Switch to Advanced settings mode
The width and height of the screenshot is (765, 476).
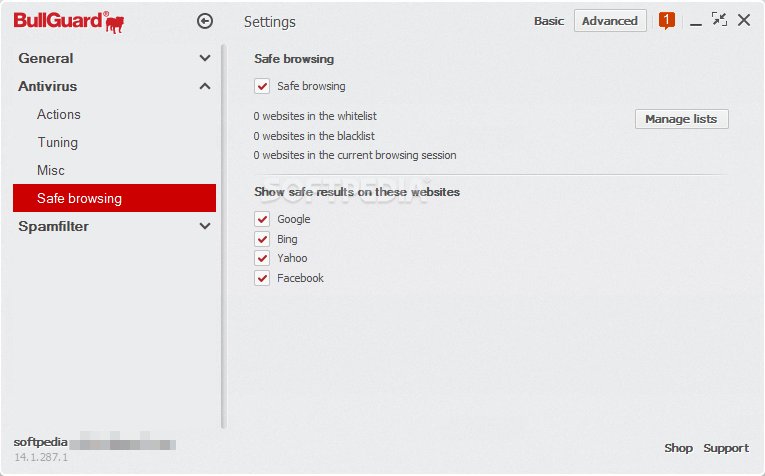[x=610, y=21]
